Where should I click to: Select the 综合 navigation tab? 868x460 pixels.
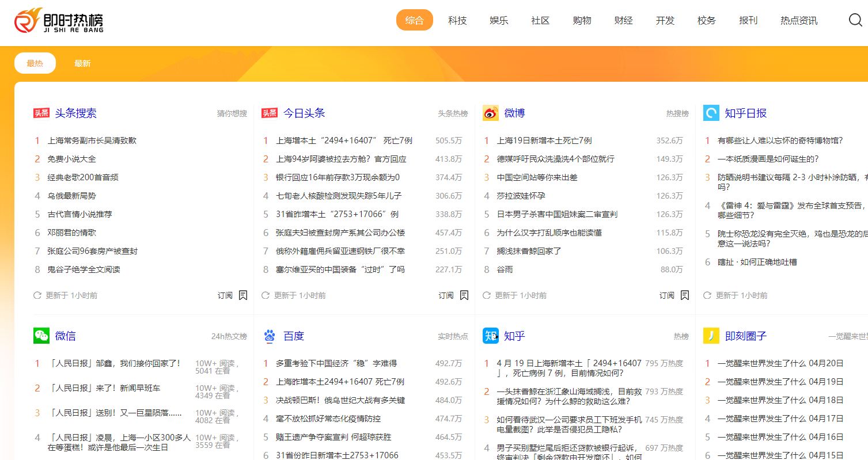[x=415, y=20]
